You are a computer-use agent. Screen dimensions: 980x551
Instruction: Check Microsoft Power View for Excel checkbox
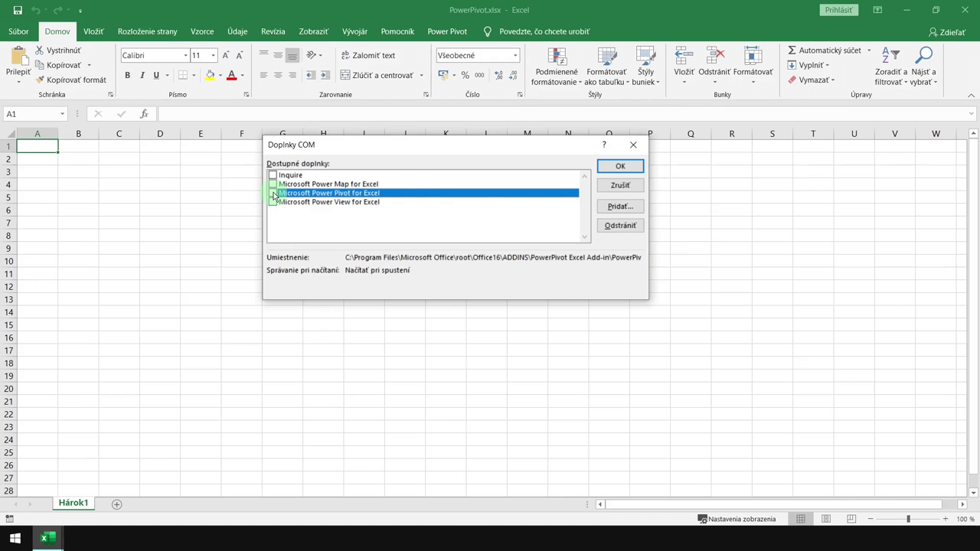(x=273, y=202)
